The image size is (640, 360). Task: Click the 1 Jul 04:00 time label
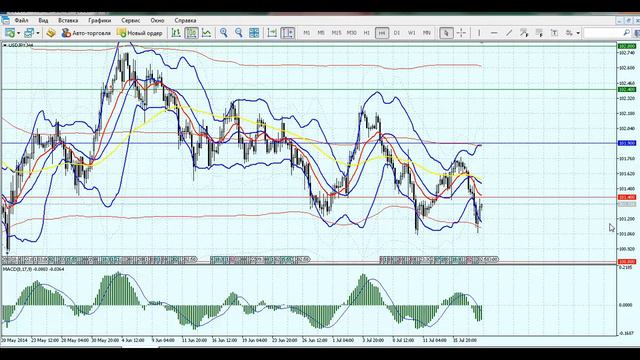pyautogui.click(x=343, y=340)
